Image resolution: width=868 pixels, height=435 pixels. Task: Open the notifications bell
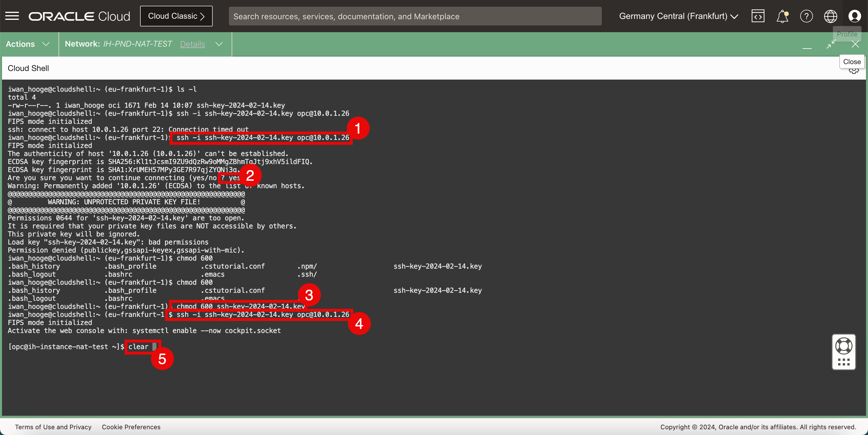click(782, 16)
